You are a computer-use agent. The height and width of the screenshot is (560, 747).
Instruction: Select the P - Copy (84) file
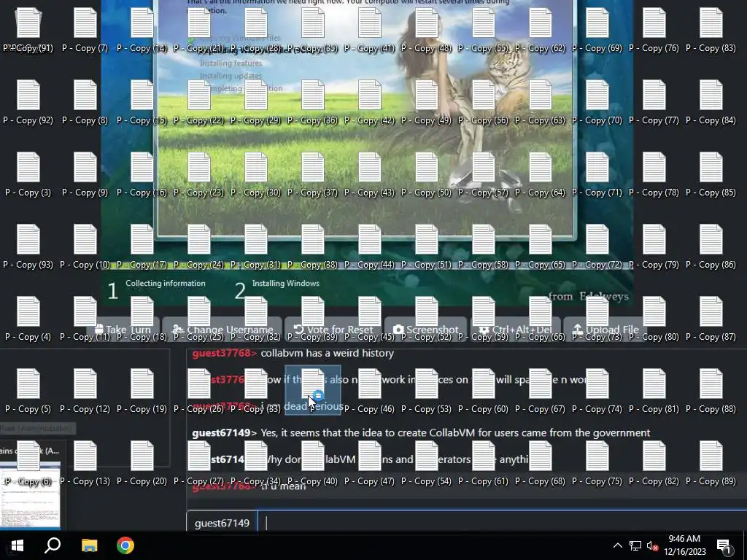711,102
